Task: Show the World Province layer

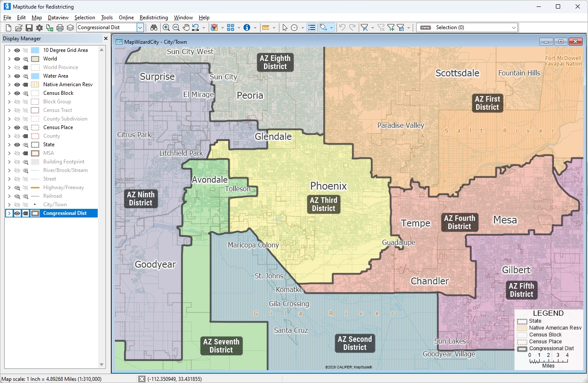Action: click(17, 67)
